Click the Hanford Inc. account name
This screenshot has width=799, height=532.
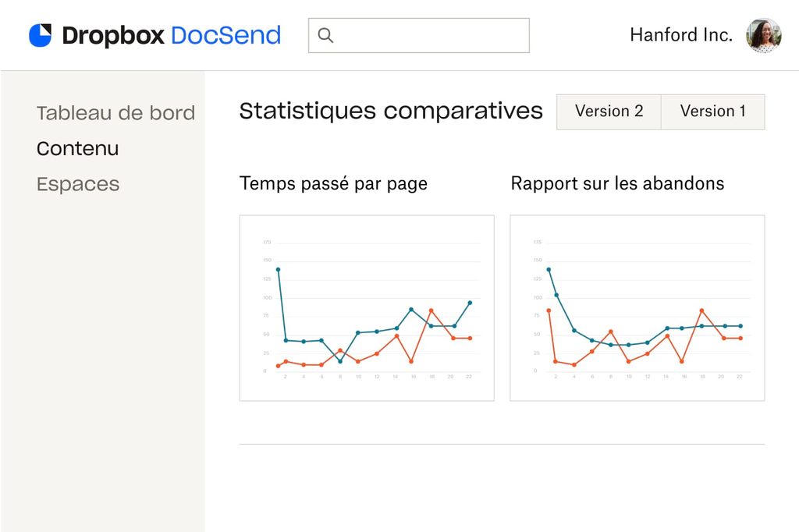[x=680, y=35]
